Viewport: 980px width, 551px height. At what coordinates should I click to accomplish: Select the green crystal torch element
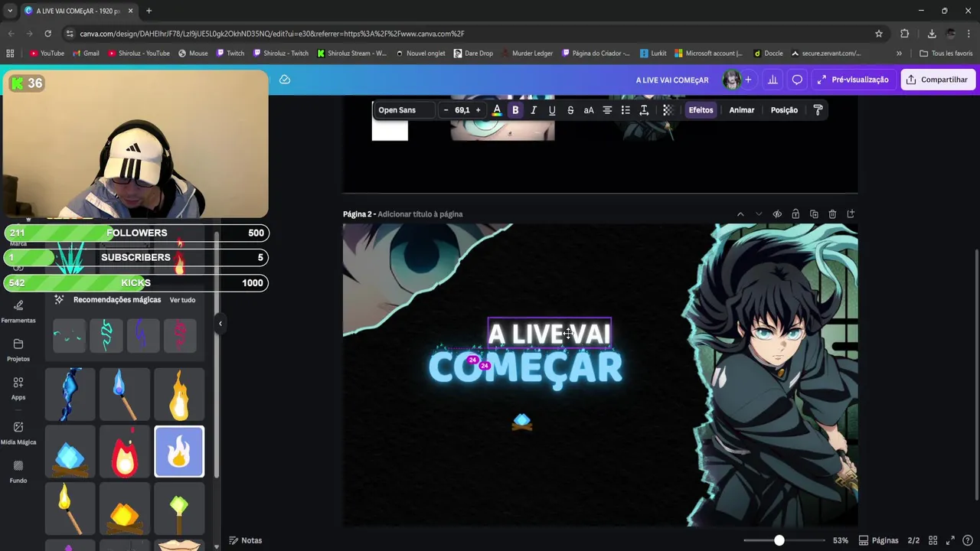tap(179, 509)
